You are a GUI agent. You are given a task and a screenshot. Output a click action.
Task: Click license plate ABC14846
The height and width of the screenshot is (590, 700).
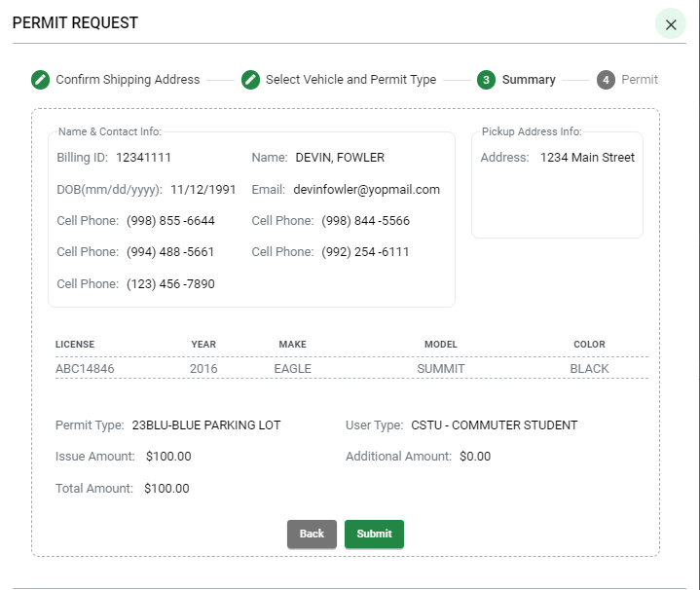[85, 369]
